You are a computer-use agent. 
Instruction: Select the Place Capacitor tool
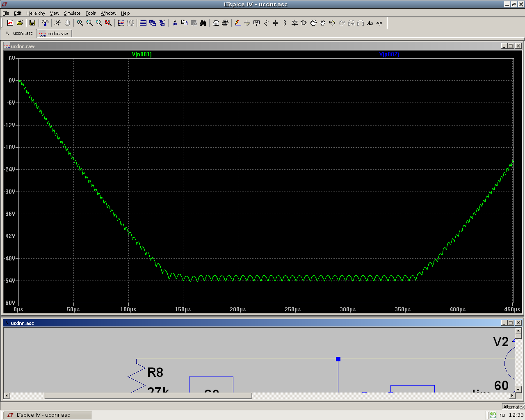276,23
